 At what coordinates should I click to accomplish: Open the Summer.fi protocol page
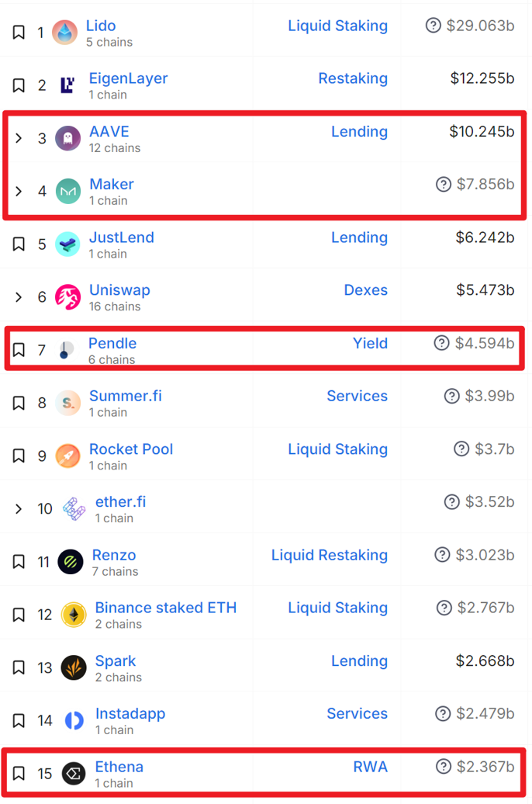pos(126,396)
